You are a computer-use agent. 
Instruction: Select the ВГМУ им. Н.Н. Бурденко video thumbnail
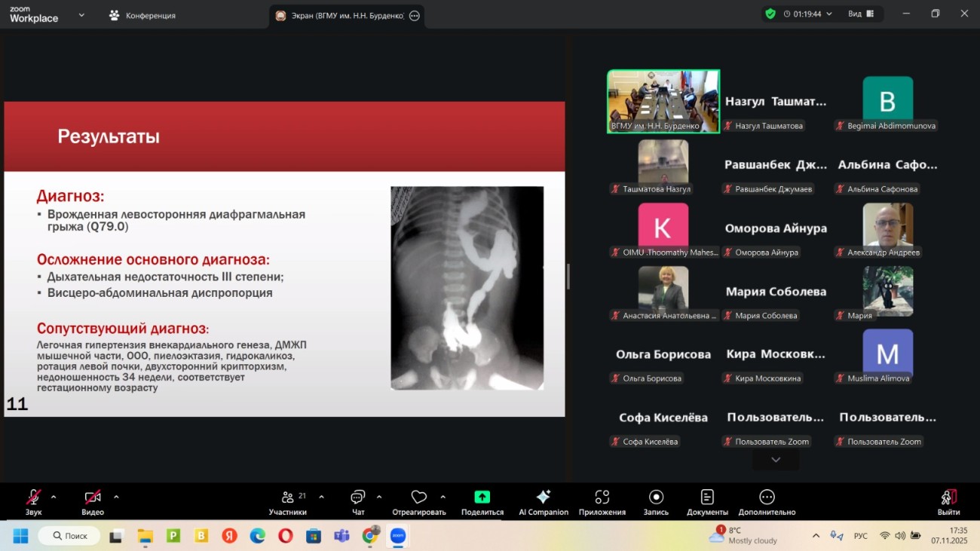(663, 101)
